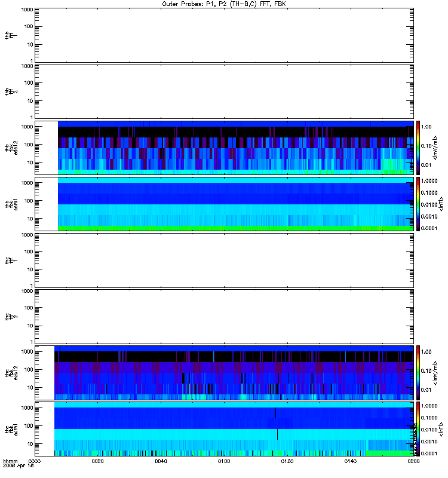Click the thb fbk edc12 spectrogram panel
This screenshot has height=478, width=448.
(x=224, y=148)
